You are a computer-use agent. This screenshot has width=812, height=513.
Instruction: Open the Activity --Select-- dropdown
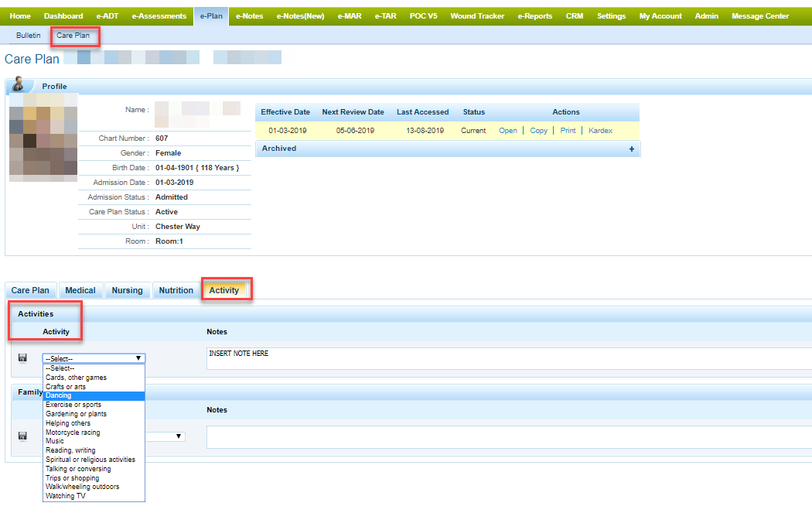pyautogui.click(x=94, y=358)
